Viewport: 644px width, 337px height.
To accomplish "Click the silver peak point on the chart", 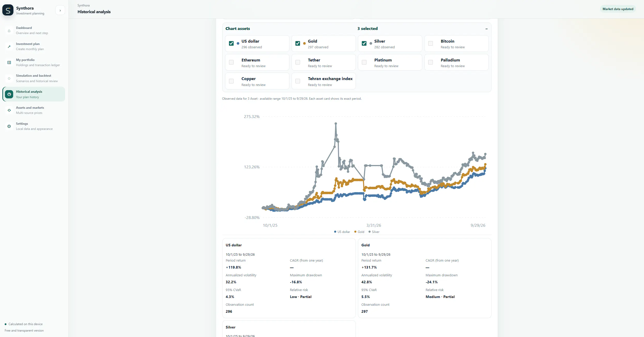I will (x=336, y=123).
